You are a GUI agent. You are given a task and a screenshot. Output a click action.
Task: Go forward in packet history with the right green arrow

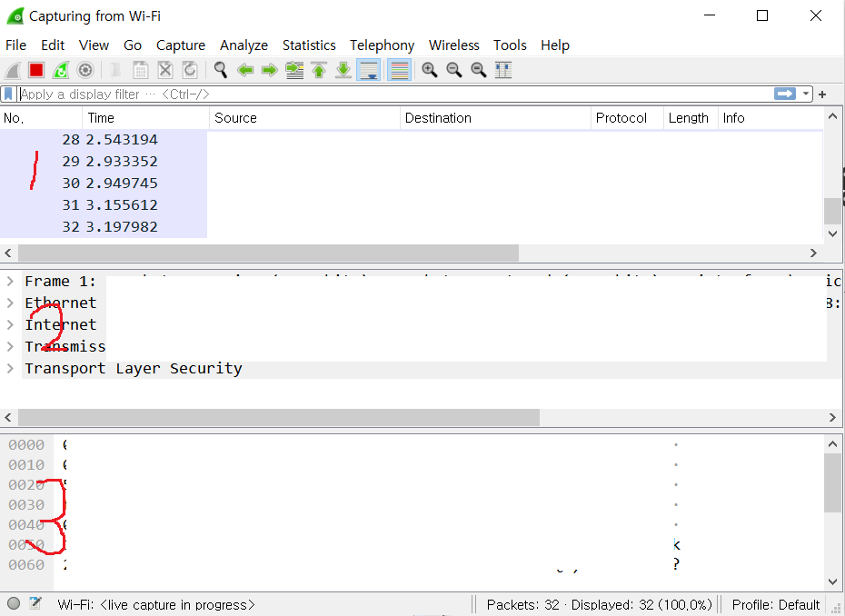270,70
